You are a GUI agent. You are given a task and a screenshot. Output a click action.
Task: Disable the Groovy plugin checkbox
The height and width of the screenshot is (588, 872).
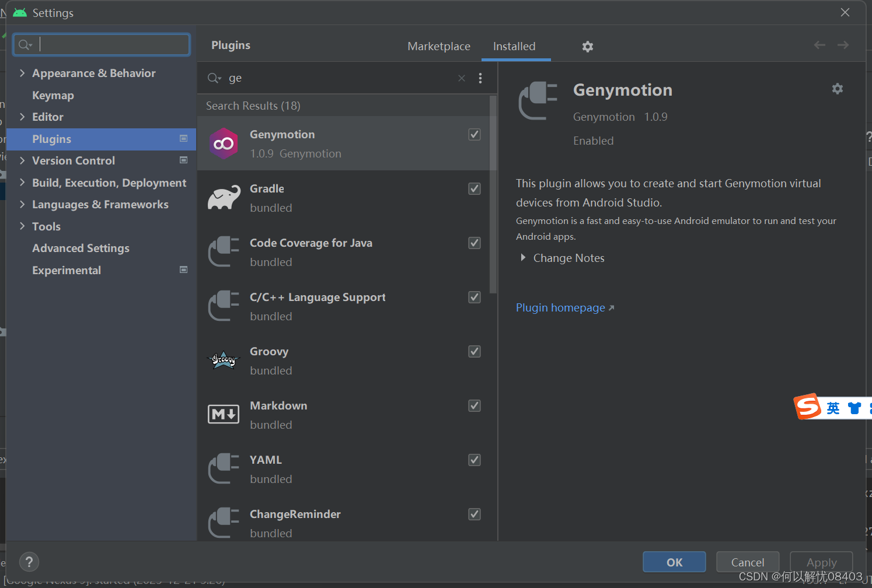click(475, 352)
